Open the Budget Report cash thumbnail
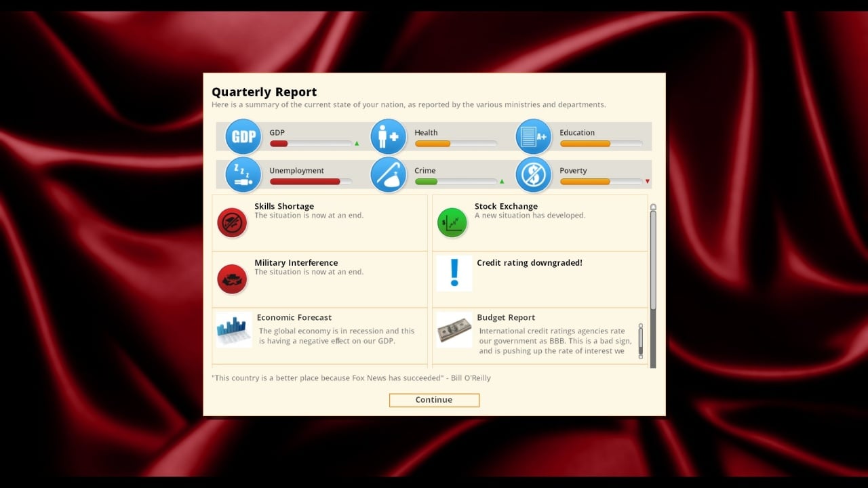 [x=454, y=330]
